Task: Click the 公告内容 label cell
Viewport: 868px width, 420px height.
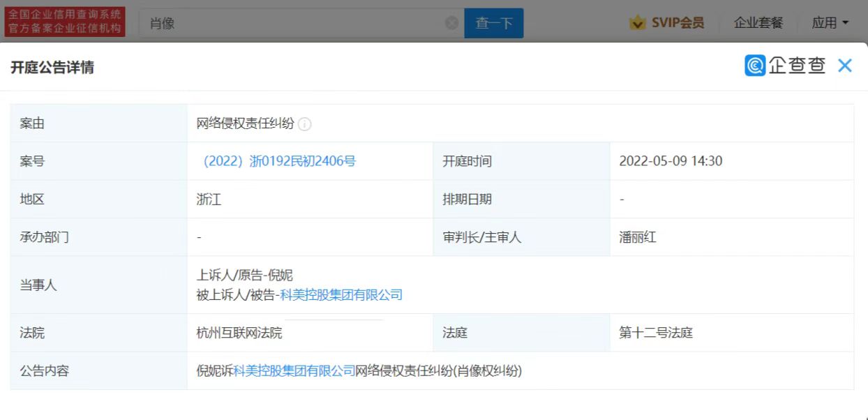Action: click(98, 371)
